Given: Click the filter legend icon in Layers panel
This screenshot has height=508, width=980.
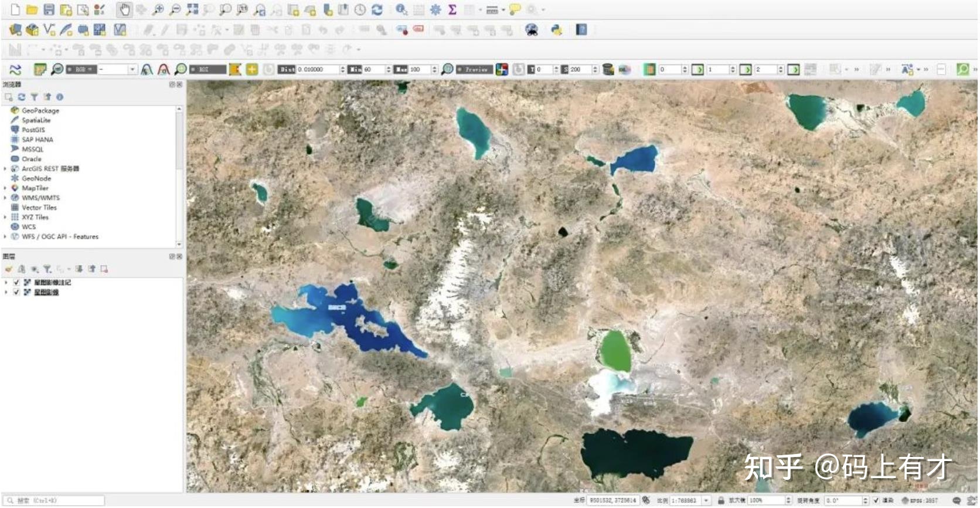Looking at the screenshot, I should [x=47, y=269].
